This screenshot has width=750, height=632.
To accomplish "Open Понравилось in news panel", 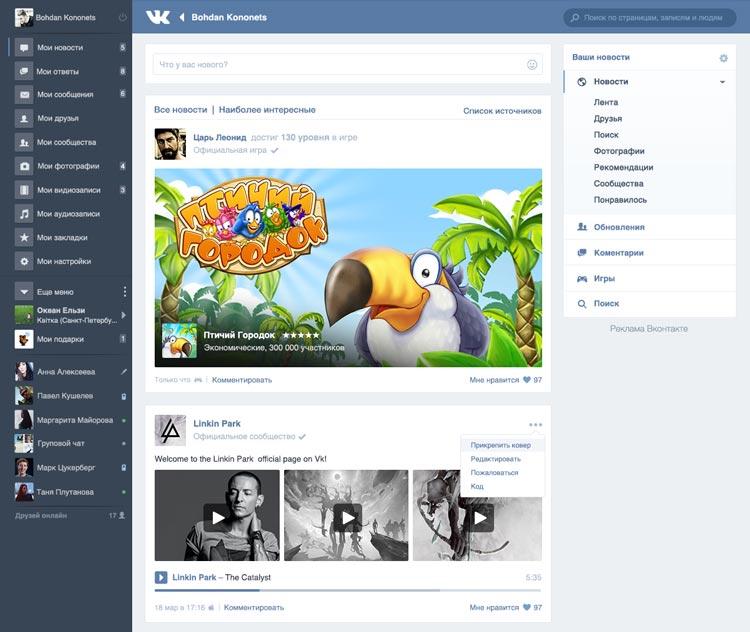I will [620, 200].
